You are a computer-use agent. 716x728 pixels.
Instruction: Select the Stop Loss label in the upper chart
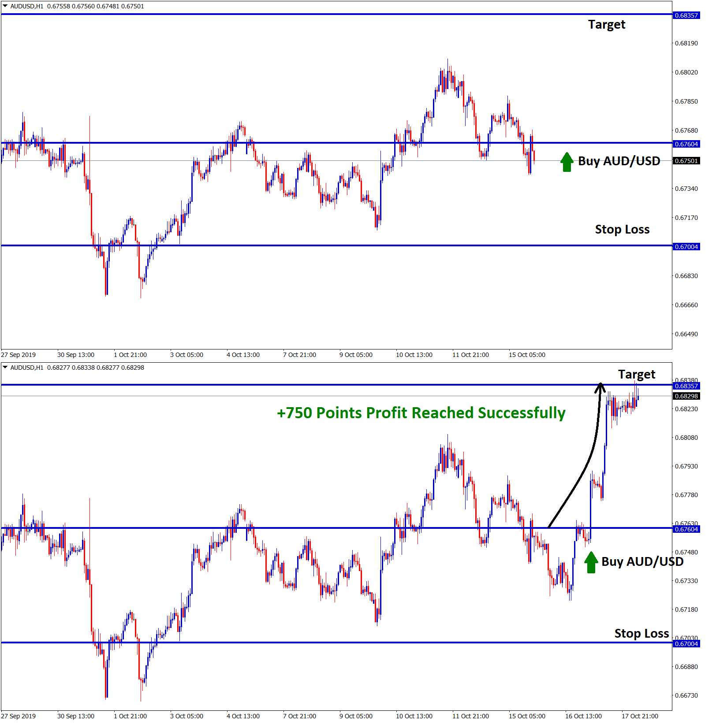(x=622, y=229)
